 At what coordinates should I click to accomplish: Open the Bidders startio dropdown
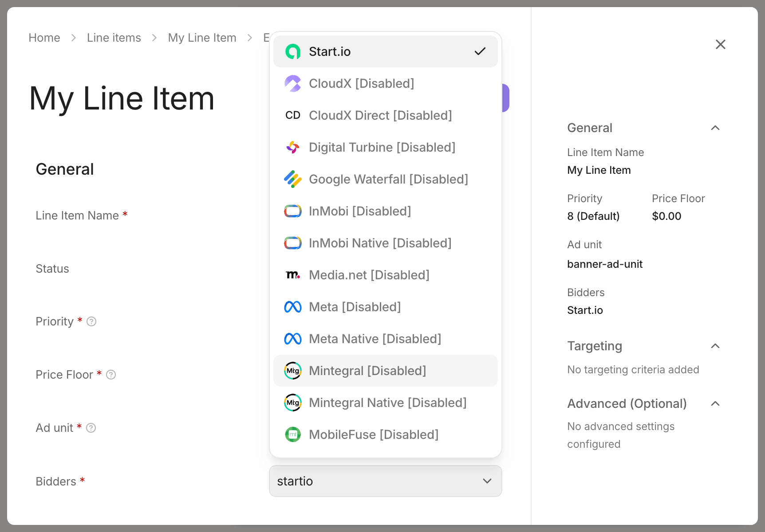pyautogui.click(x=386, y=481)
